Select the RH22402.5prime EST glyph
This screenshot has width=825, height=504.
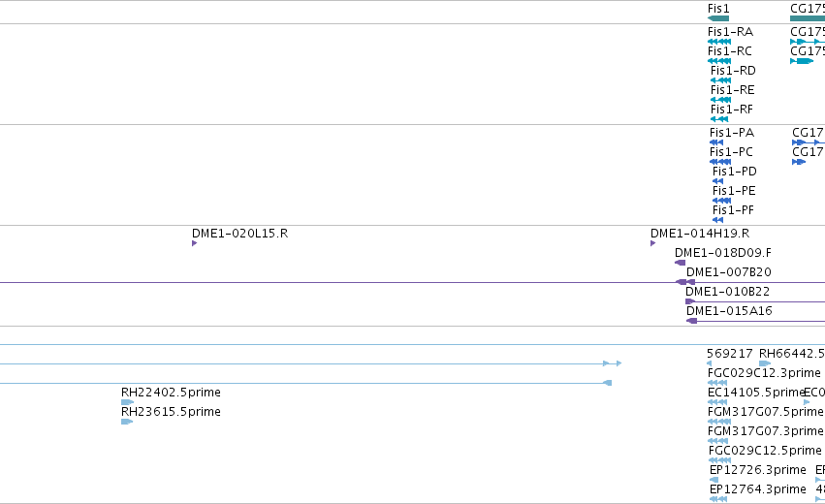[127, 402]
